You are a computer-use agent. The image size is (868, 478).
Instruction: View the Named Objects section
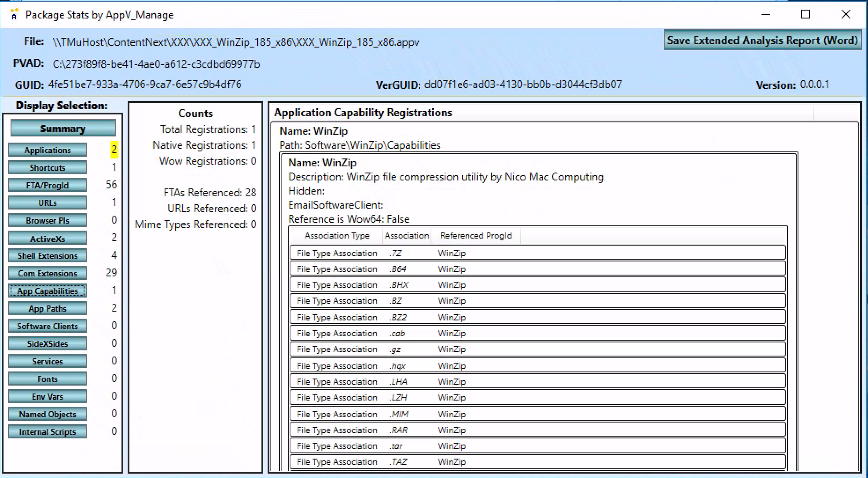pyautogui.click(x=48, y=414)
